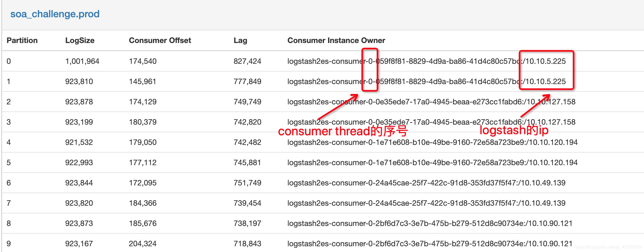The height and width of the screenshot is (252, 644).
Task: Click the Consumer Instance Owner header
Action: (336, 41)
